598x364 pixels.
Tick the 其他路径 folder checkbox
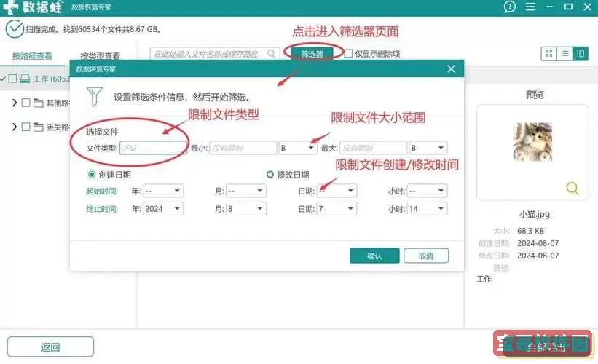pyautogui.click(x=25, y=103)
